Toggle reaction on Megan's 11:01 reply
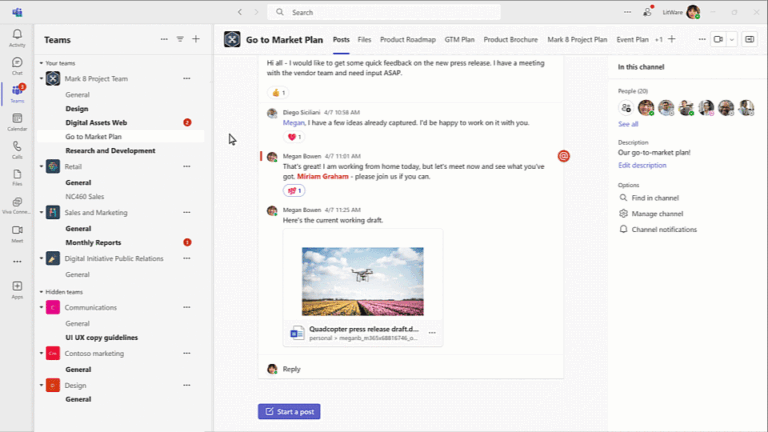This screenshot has height=432, width=768. (x=294, y=191)
